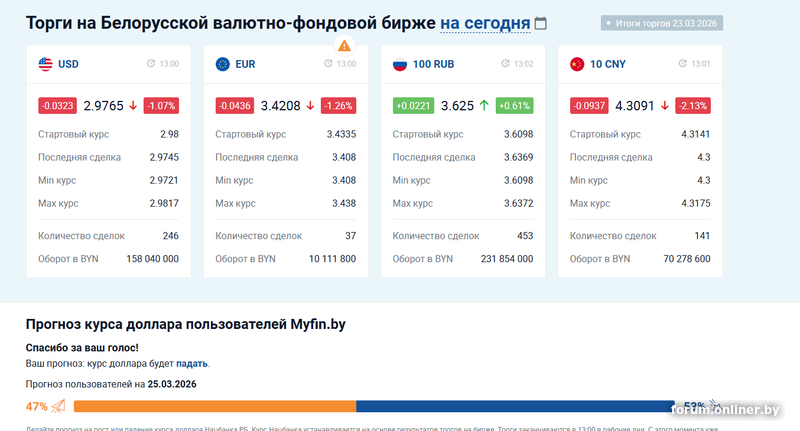Click EUR max rate value 3.438
The height and width of the screenshot is (431, 800).
coord(344,203)
